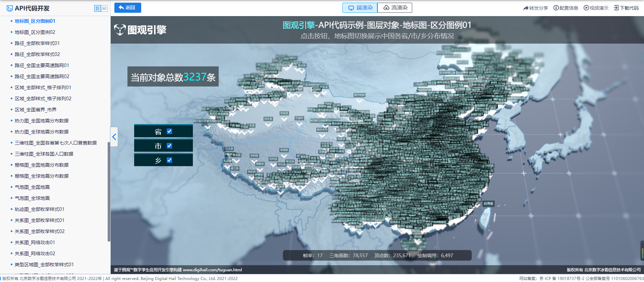Open 路径_全国主要高速路网01
Viewport: 644px width, 282px height.
point(42,65)
